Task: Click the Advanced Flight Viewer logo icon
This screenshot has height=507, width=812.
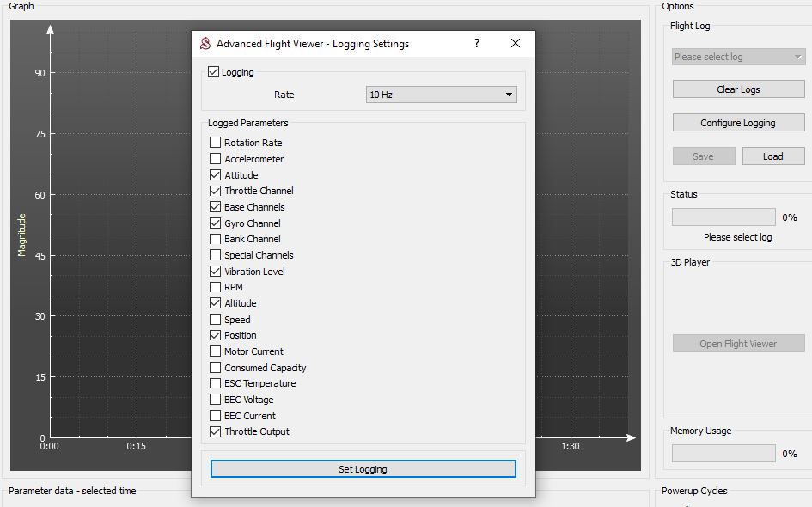Action: (205, 44)
